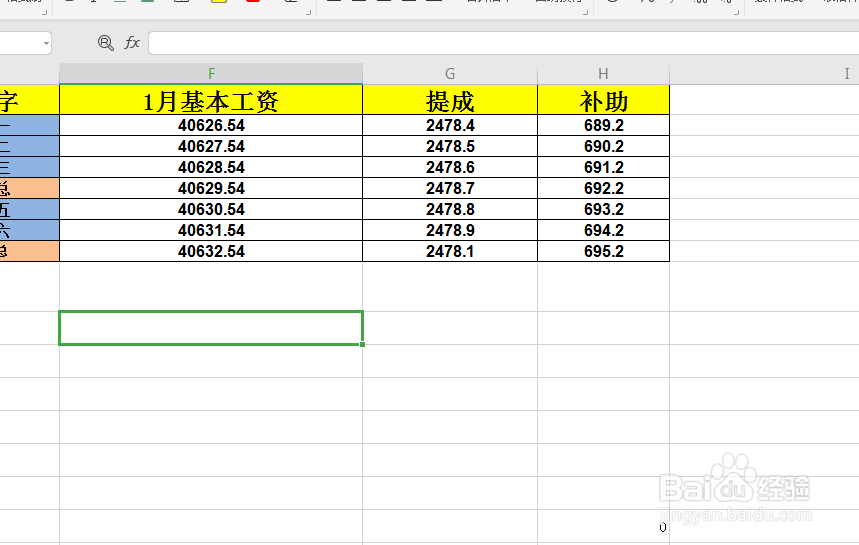Open the number format group dialog launcher
This screenshot has height=545, width=859.
tap(736, 12)
